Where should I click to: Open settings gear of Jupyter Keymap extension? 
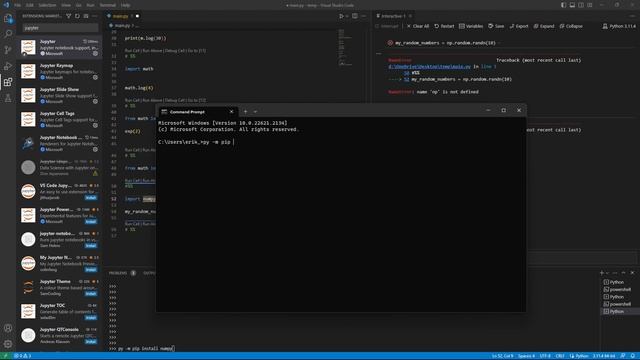click(95, 78)
